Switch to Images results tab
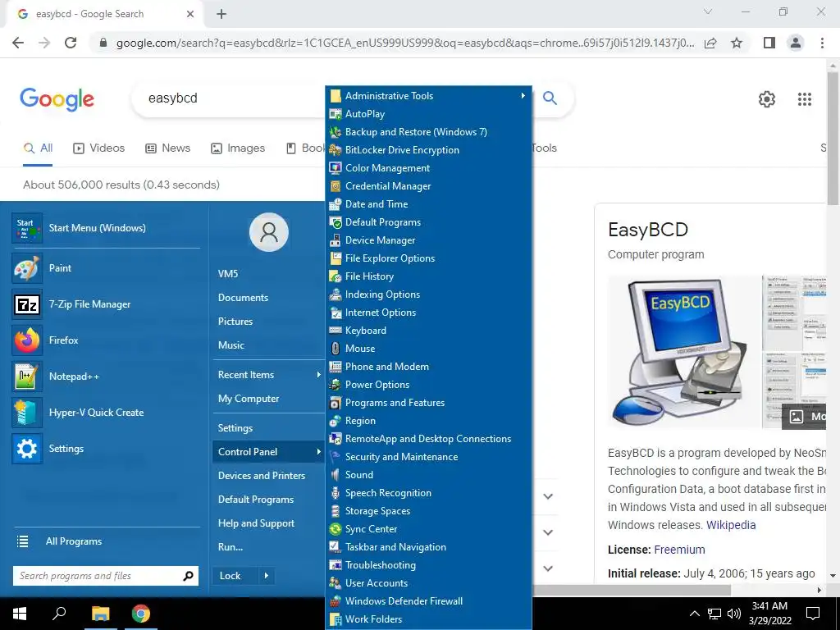The image size is (840, 630). (238, 148)
